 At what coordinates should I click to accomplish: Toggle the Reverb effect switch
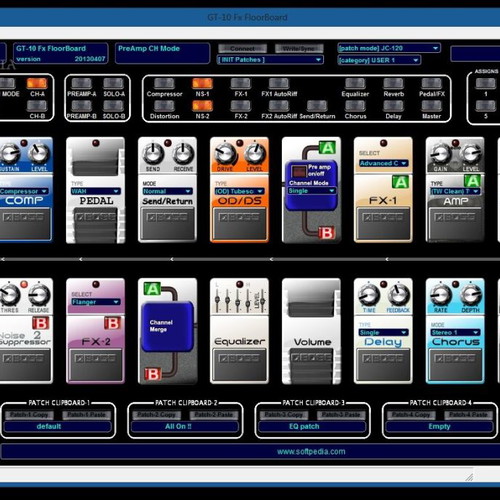pyautogui.click(x=393, y=83)
